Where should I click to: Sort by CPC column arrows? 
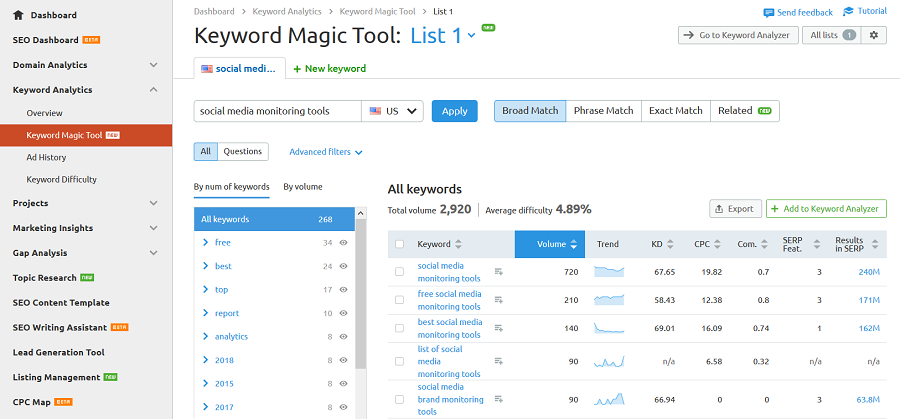pos(715,244)
